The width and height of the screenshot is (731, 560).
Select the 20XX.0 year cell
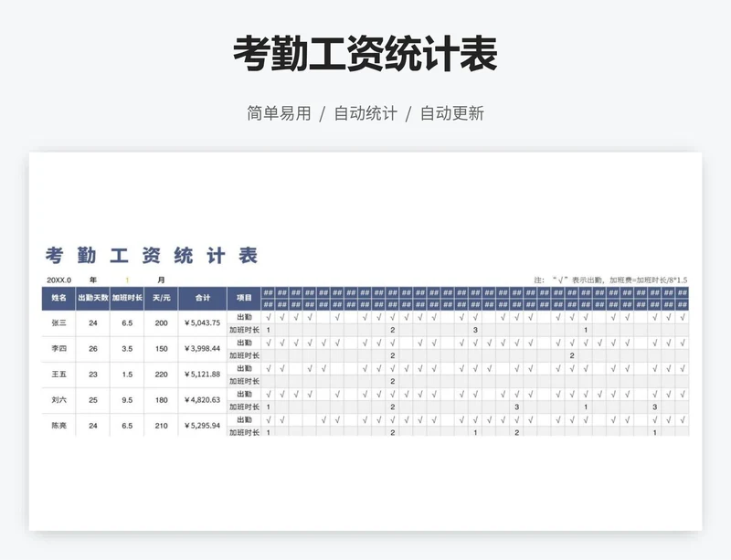pyautogui.click(x=58, y=280)
